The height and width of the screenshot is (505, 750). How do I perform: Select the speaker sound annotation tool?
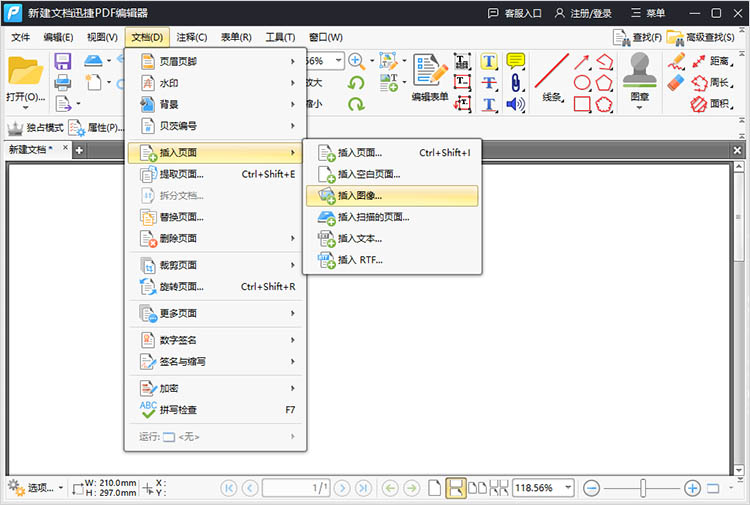(x=515, y=104)
